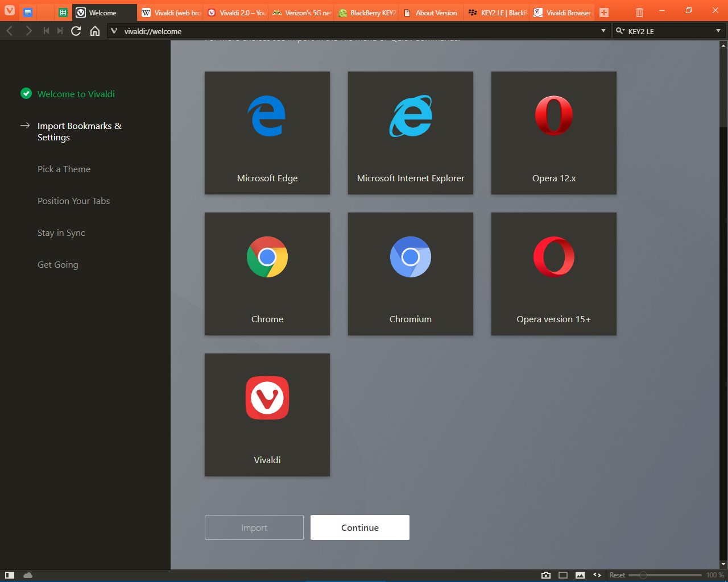Viewport: 728px width, 582px height.
Task: Click the Fast Forward navigation button
Action: 60,31
